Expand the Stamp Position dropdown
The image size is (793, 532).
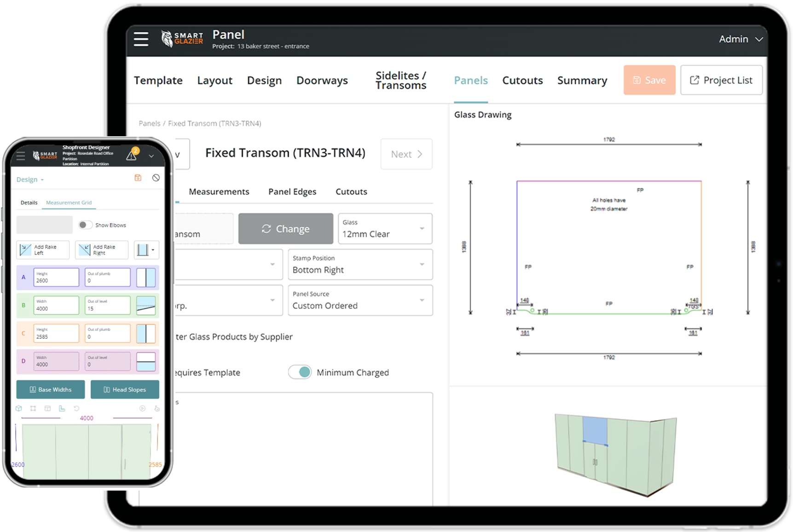(360, 265)
